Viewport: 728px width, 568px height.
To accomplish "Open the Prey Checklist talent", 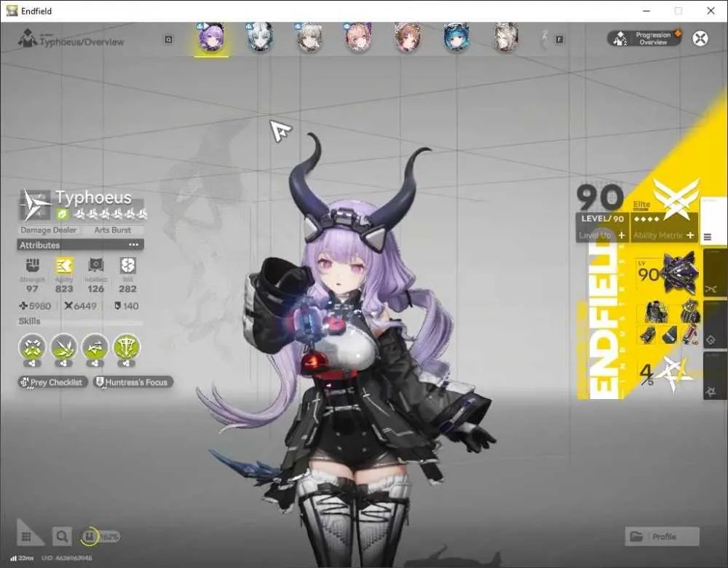I will [52, 382].
